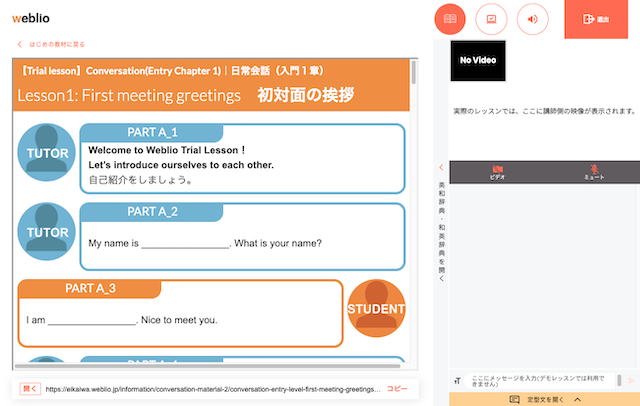640x406 pixels.
Task: Toggle the video camera ビデオ button
Action: click(x=497, y=172)
